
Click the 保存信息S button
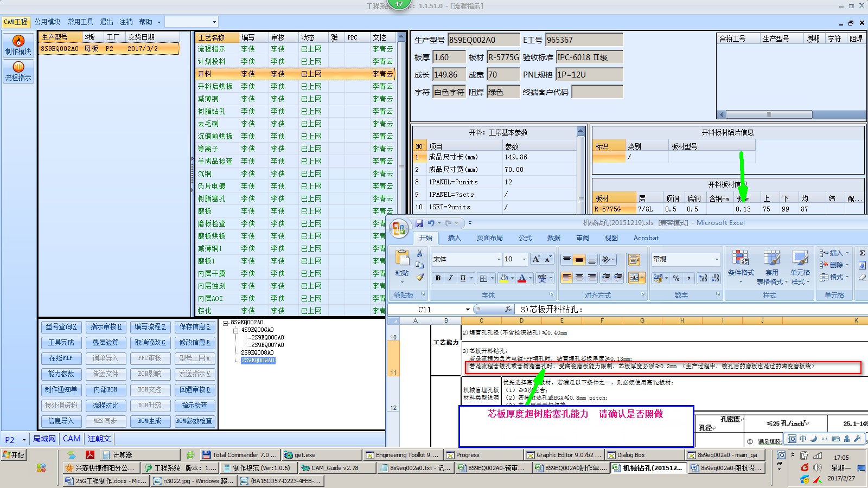click(194, 327)
